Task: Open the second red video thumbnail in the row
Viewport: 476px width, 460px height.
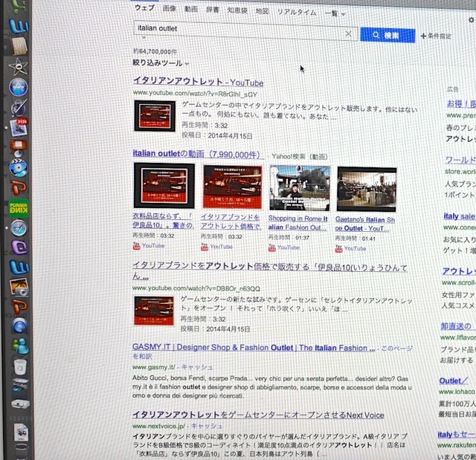Action: pos(233,187)
